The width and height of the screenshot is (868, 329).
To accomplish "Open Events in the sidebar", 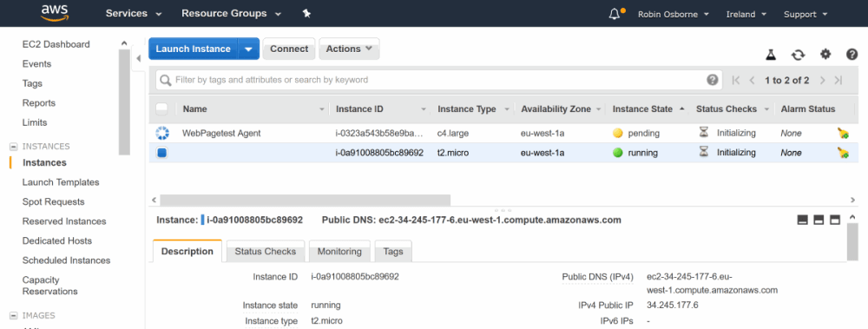I will (x=36, y=63).
